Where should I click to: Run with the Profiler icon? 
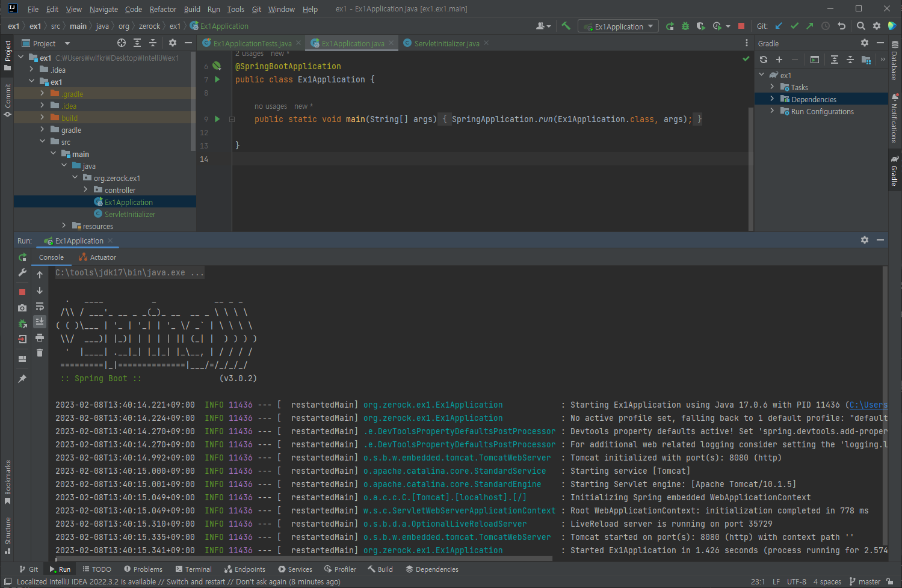click(x=717, y=26)
